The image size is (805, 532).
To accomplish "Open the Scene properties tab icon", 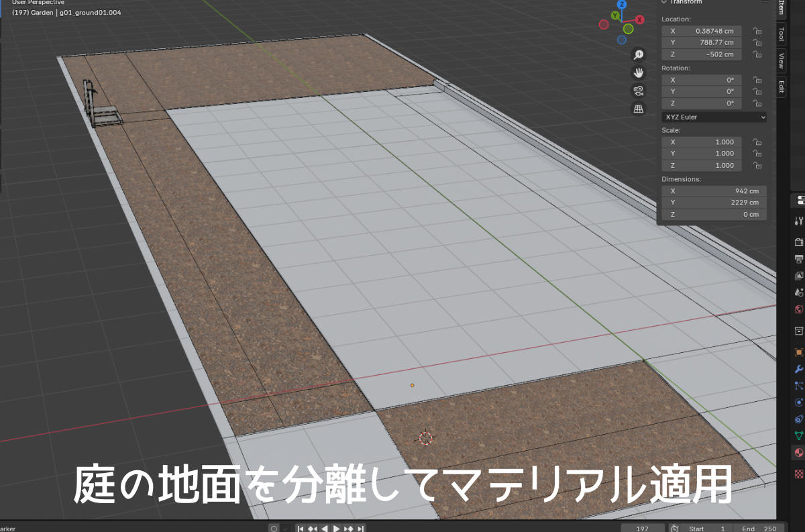I will (x=798, y=292).
